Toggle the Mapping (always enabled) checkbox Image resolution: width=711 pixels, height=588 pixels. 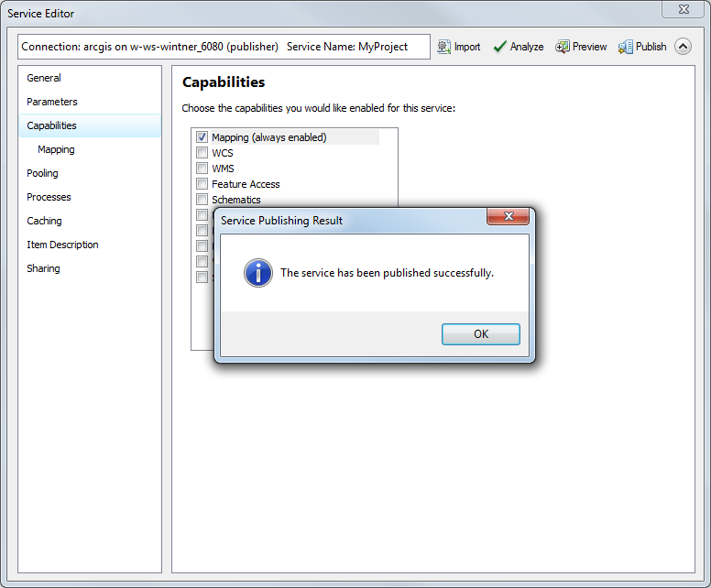[x=202, y=136]
